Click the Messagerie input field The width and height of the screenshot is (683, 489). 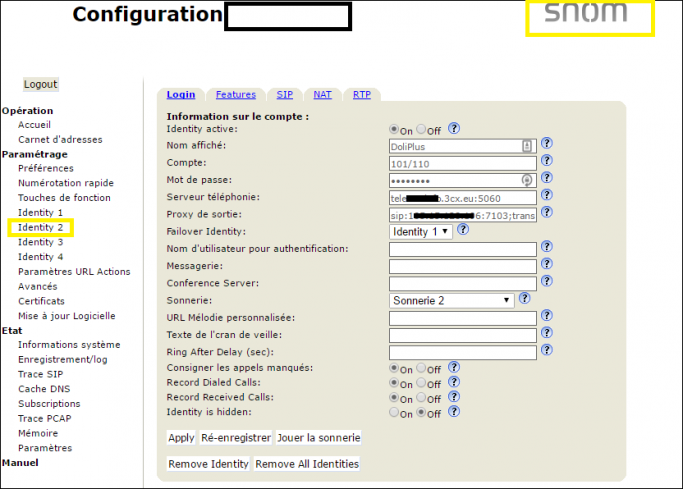[463, 266]
